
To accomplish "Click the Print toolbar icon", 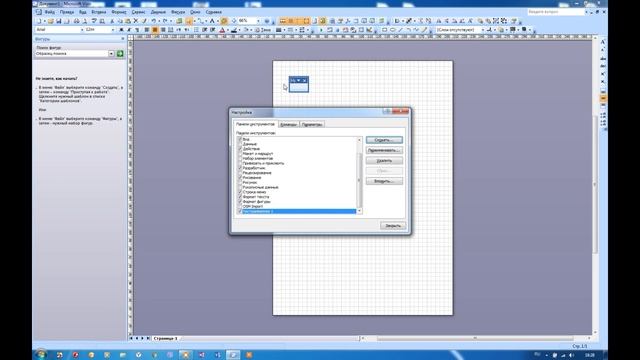I will (76, 21).
